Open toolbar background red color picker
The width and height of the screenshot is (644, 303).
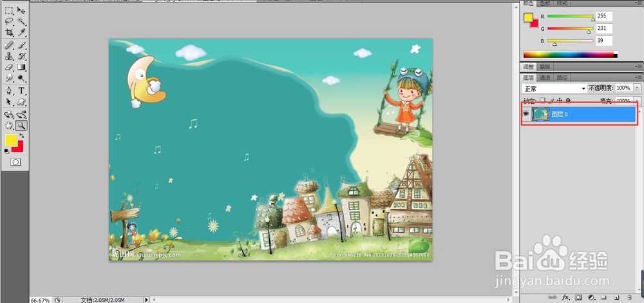(19, 148)
